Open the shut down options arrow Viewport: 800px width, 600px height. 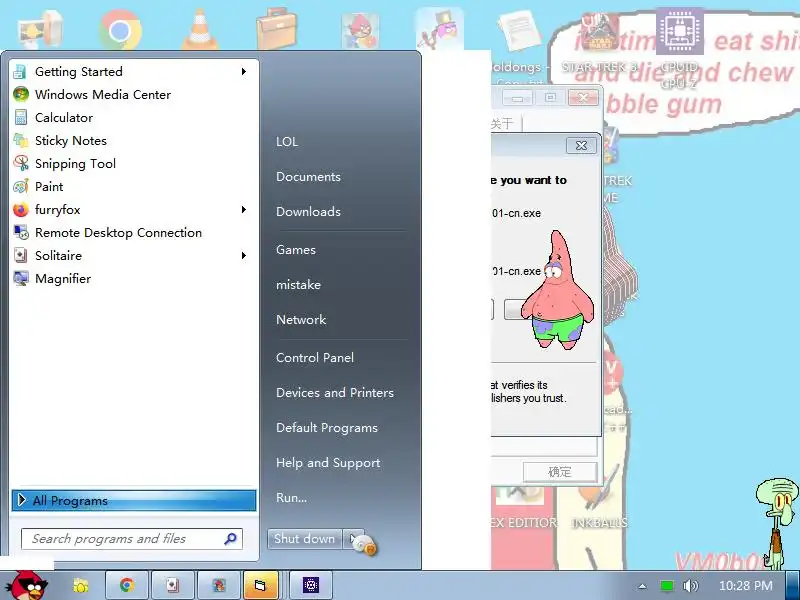coord(354,539)
